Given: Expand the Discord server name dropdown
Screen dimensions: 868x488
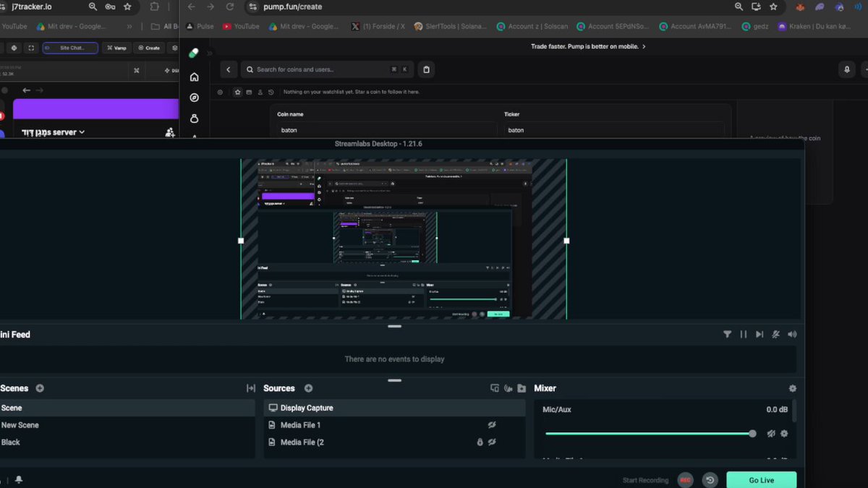Looking at the screenshot, I should coord(82,132).
